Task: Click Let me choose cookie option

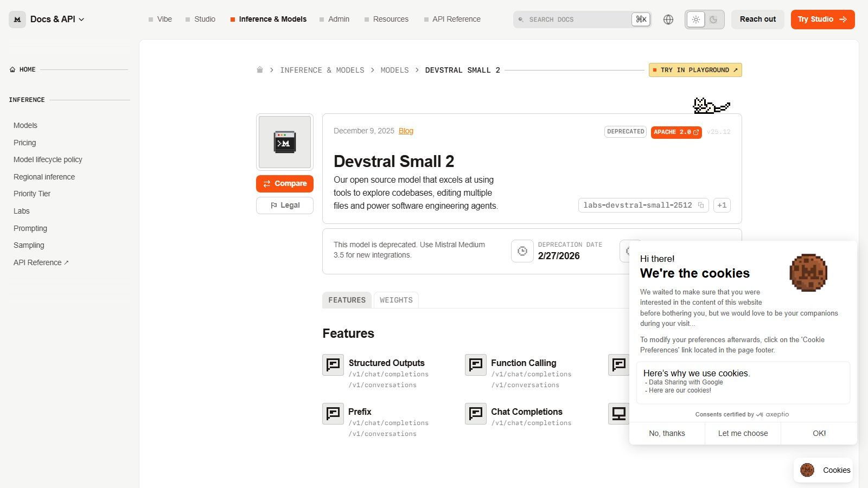Action: (x=743, y=433)
